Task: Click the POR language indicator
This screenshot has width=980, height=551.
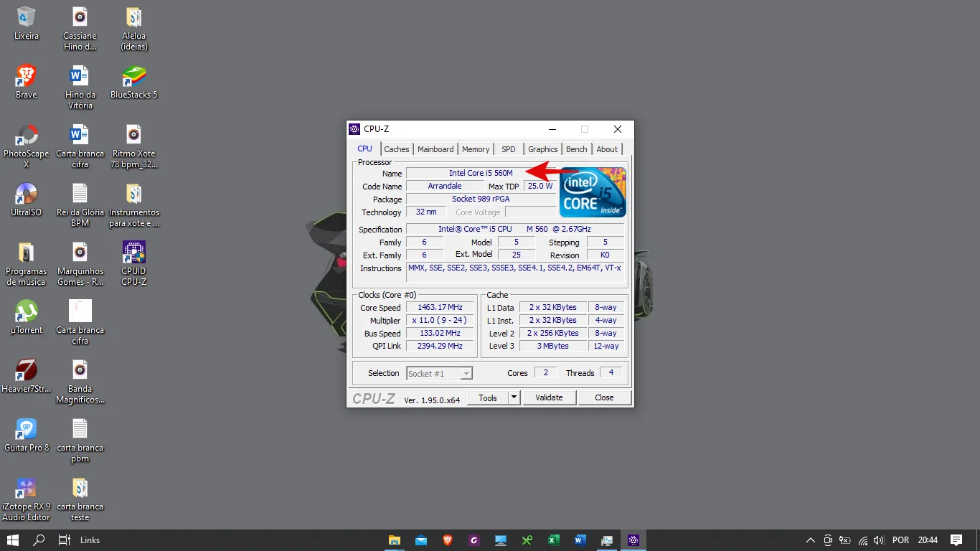Action: click(x=900, y=540)
